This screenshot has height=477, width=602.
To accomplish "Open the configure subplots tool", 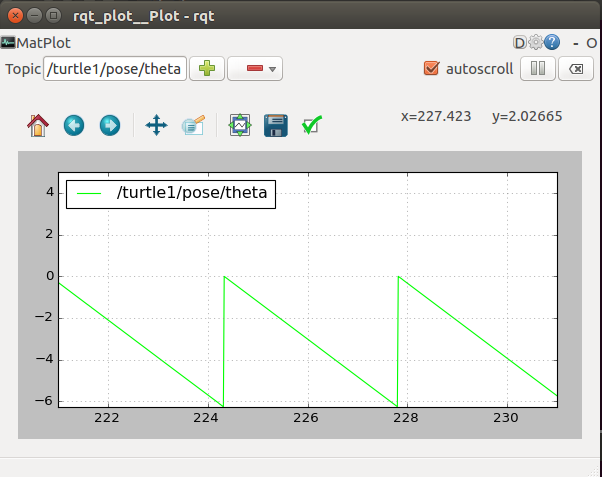I will click(x=240, y=125).
